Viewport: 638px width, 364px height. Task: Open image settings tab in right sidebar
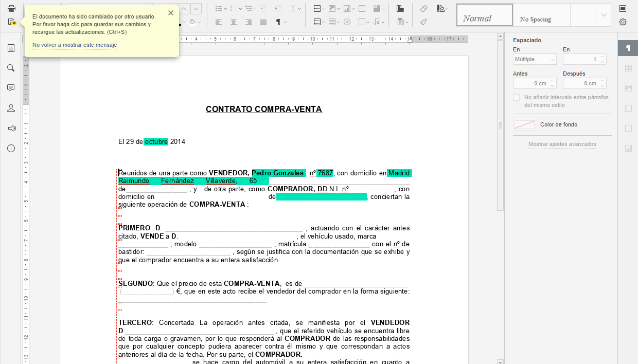628,88
